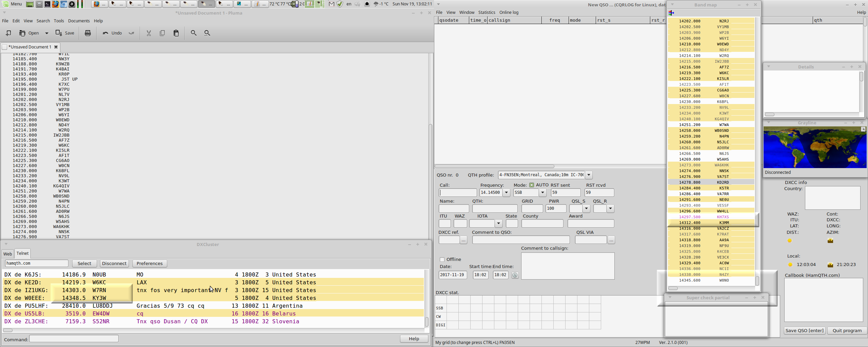Open the QSL_R dropdown
Screen dimensions: 868x347
(610, 209)
